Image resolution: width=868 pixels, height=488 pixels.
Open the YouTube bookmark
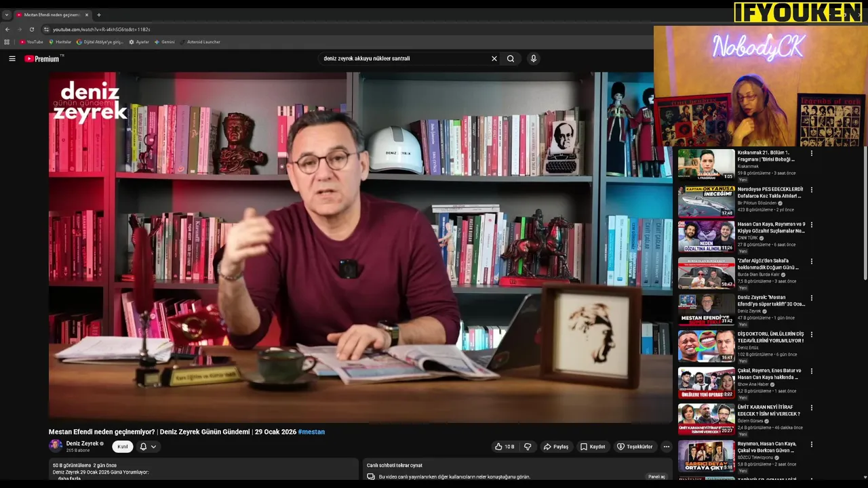pyautogui.click(x=31, y=42)
